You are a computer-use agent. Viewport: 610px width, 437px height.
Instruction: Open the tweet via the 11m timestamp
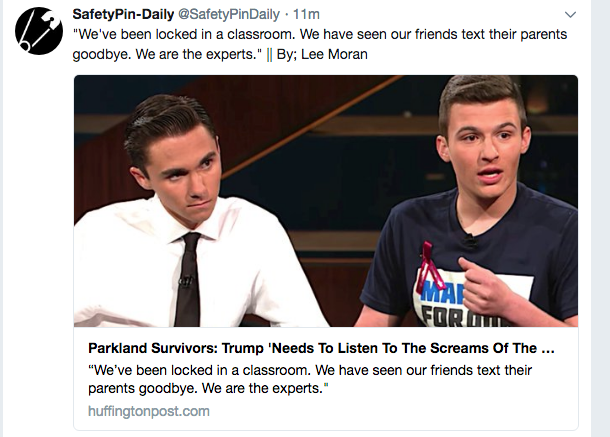coord(306,14)
